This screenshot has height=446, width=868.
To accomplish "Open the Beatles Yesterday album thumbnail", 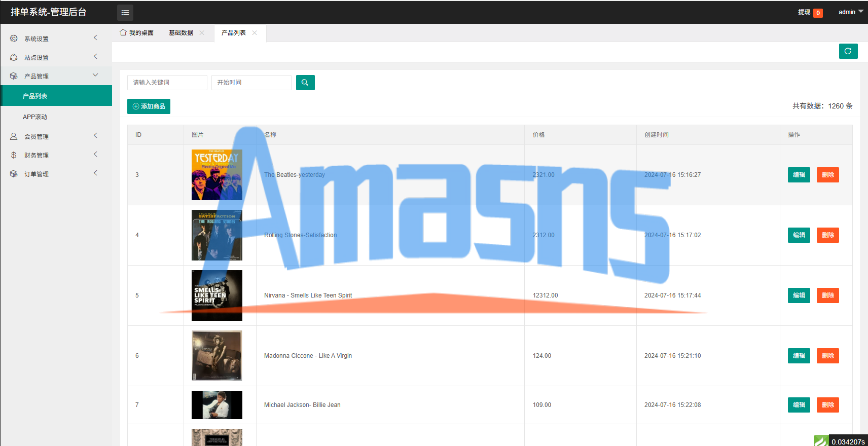I will [x=217, y=175].
